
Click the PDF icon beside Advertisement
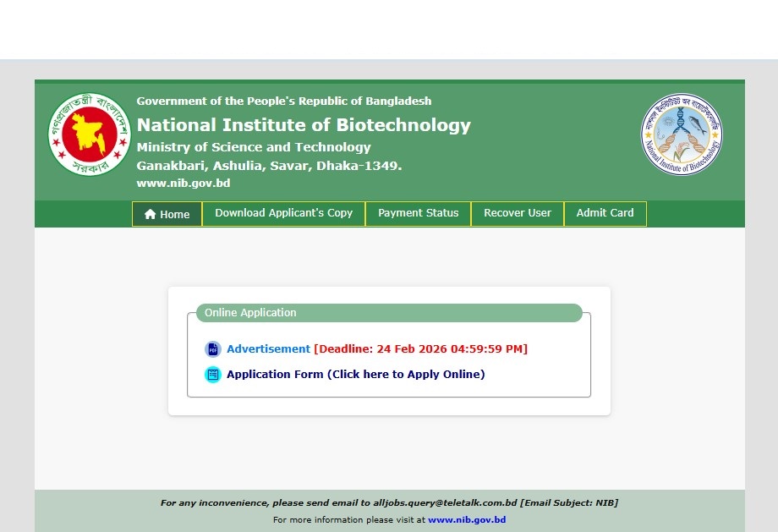(212, 349)
